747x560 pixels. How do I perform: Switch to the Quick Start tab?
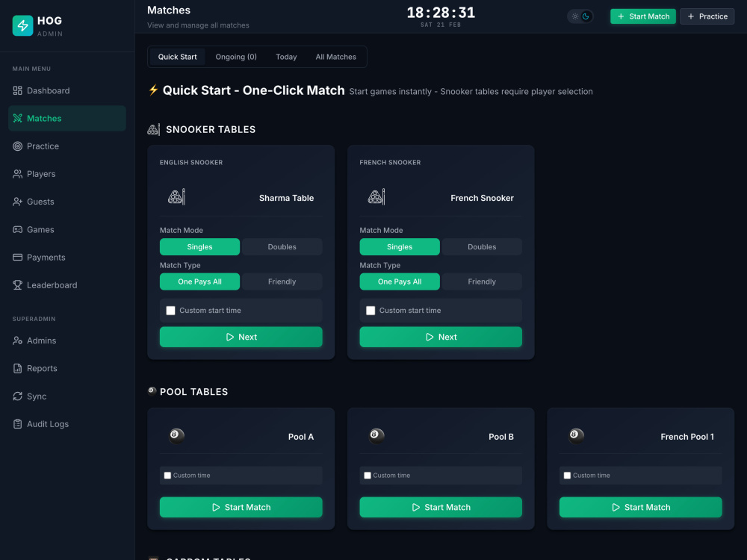[x=177, y=57]
